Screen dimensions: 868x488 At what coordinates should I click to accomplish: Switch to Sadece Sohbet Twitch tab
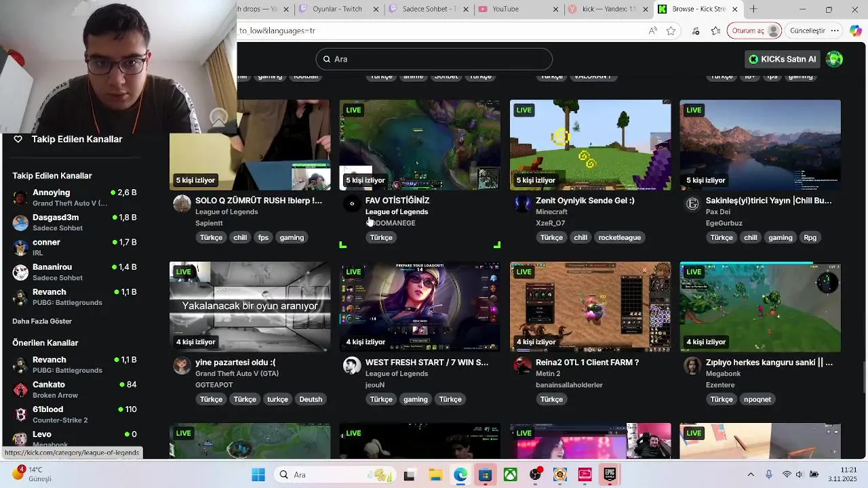click(429, 9)
